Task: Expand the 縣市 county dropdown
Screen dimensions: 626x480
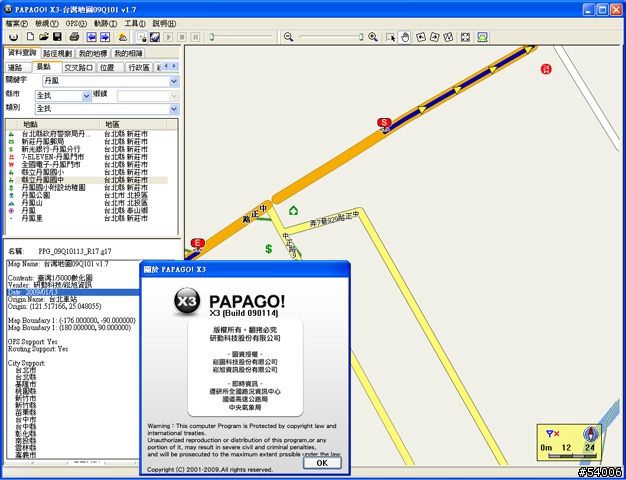Action: (86, 96)
